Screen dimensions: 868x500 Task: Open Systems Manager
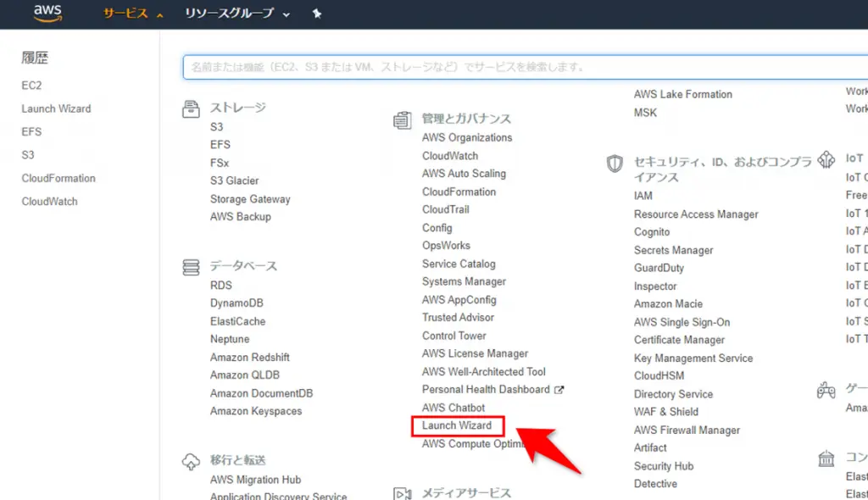tap(464, 281)
